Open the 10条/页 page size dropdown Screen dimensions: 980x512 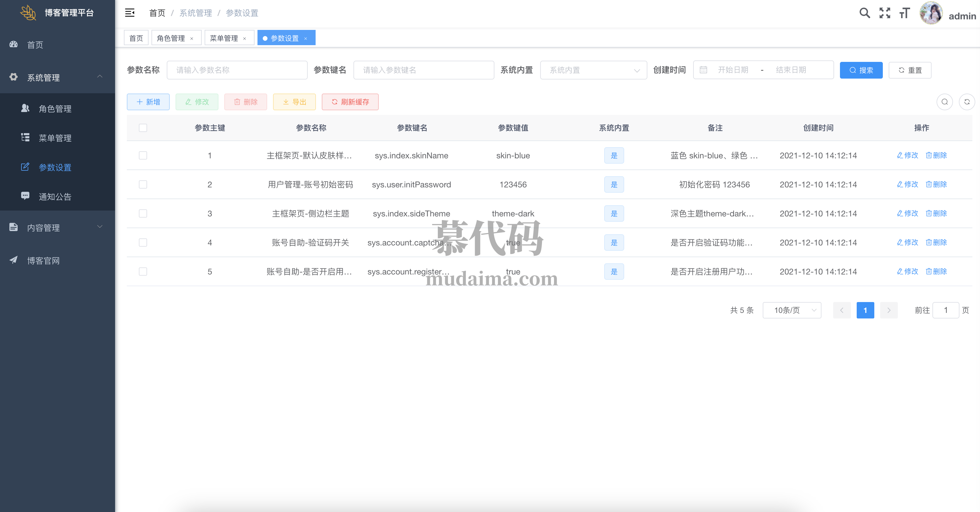[x=792, y=310]
